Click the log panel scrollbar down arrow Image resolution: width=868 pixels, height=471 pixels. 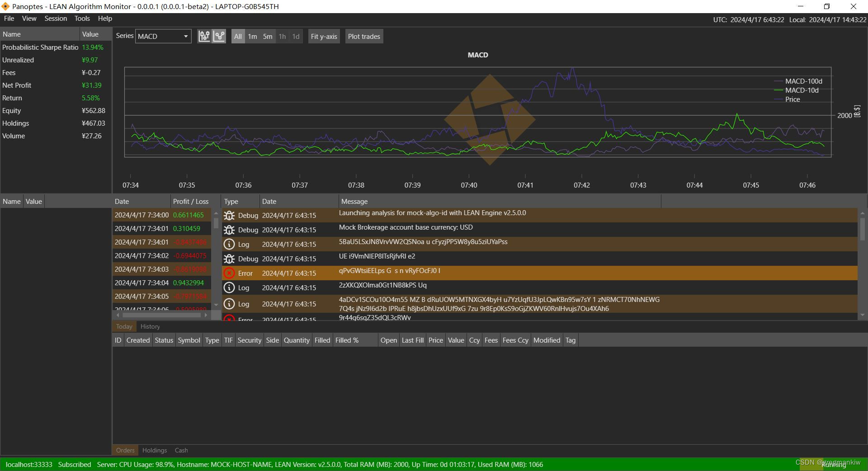coord(862,315)
